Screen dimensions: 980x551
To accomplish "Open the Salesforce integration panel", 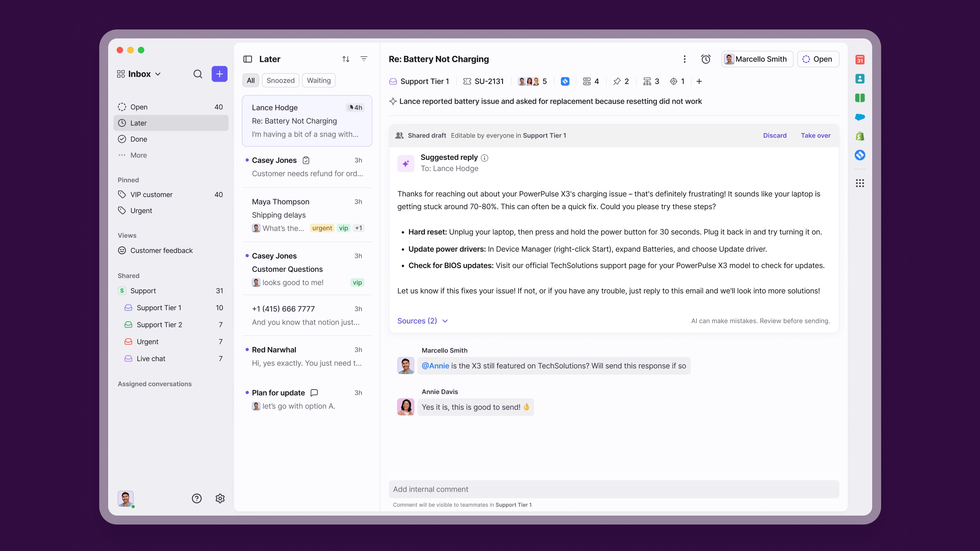I will 860,117.
